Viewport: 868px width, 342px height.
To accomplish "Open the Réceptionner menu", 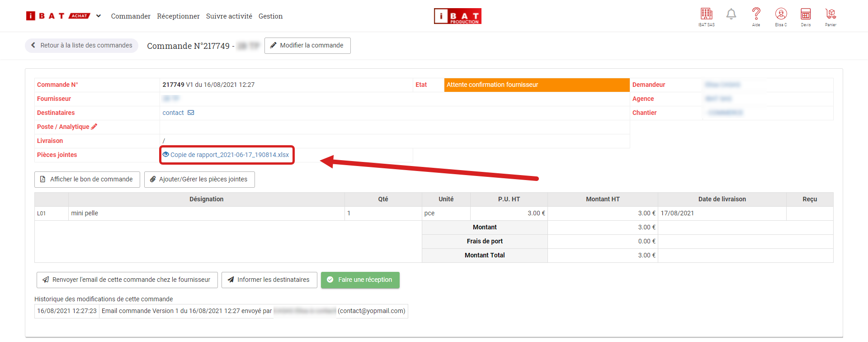I will point(178,16).
